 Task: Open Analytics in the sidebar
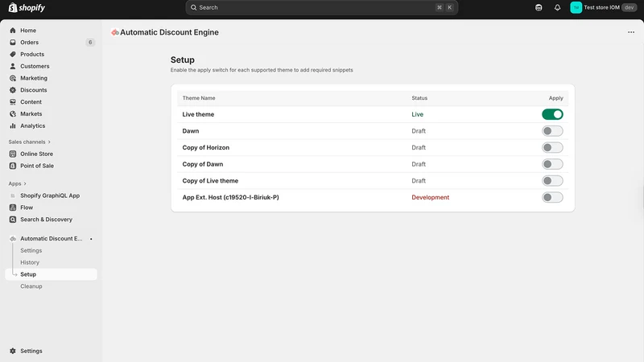tap(33, 126)
